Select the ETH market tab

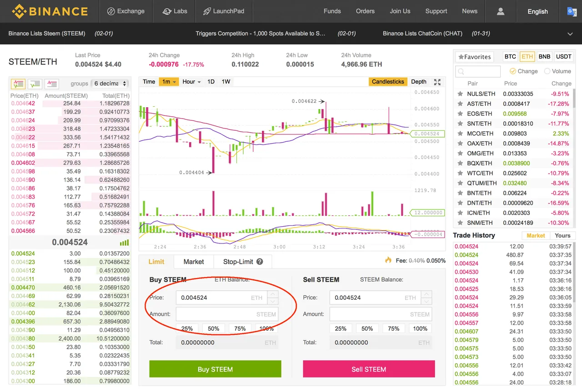tap(527, 57)
